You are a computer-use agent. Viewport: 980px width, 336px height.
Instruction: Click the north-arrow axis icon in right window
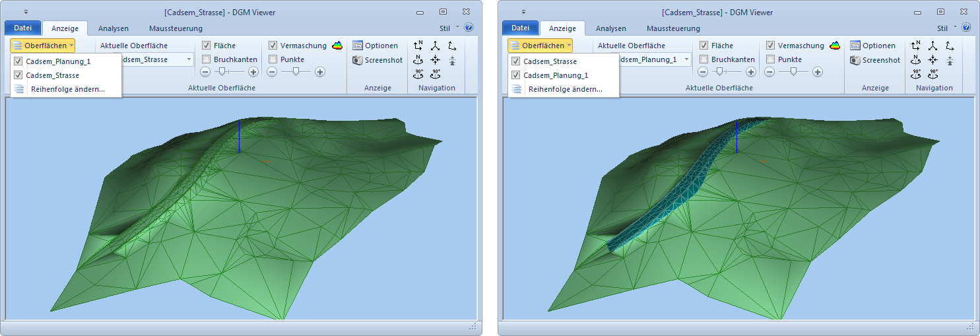[x=915, y=46]
